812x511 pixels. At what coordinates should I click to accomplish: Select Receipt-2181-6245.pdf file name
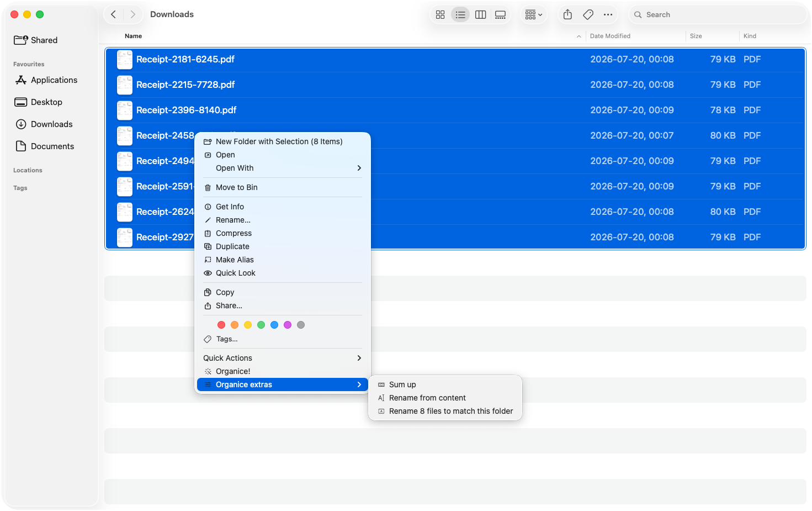pos(185,59)
